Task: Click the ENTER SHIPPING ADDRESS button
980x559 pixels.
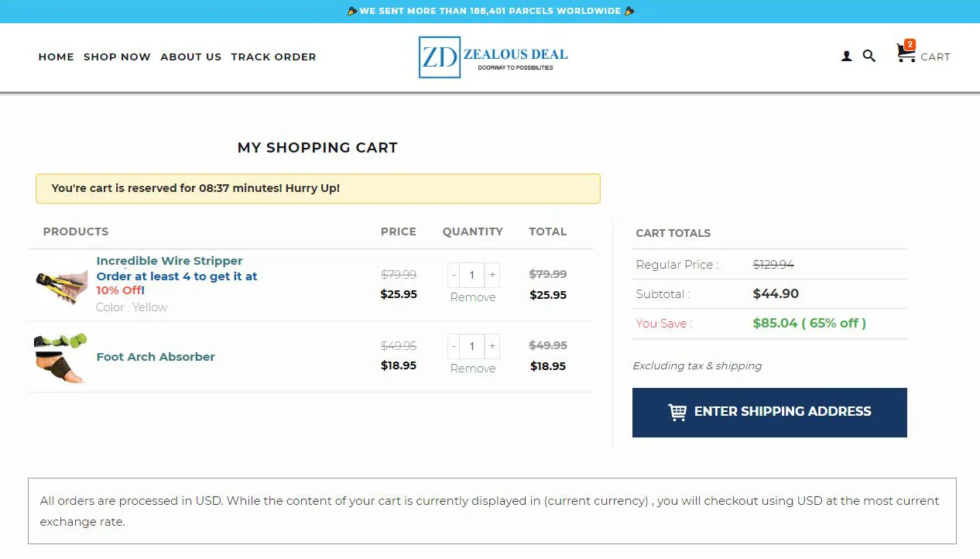Action: coord(769,412)
